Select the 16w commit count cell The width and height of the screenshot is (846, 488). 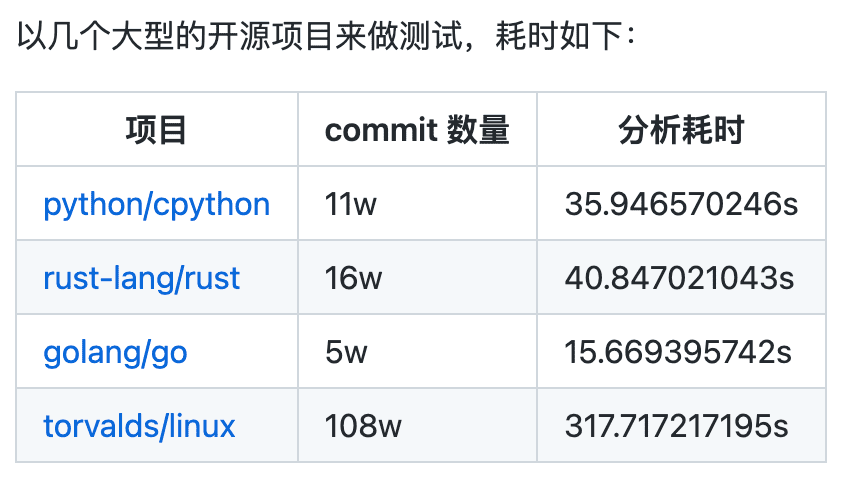click(353, 279)
